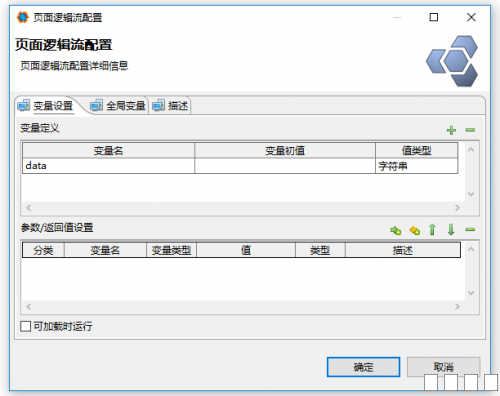The image size is (500, 396).
Task: Remove variable using minus icon in 变量定义
Action: pyautogui.click(x=470, y=130)
